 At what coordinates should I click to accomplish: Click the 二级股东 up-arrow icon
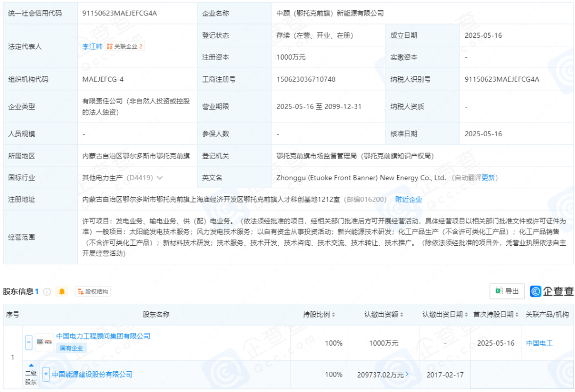pos(31,365)
